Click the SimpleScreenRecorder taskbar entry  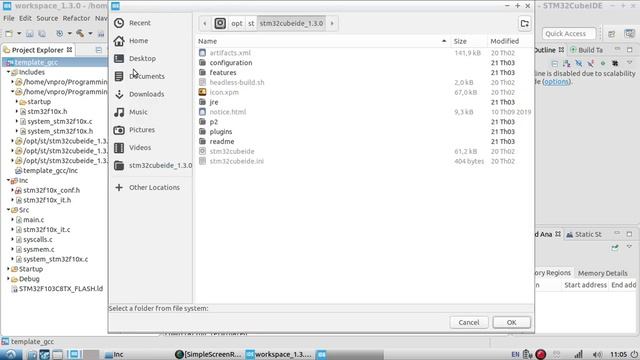[208, 354]
